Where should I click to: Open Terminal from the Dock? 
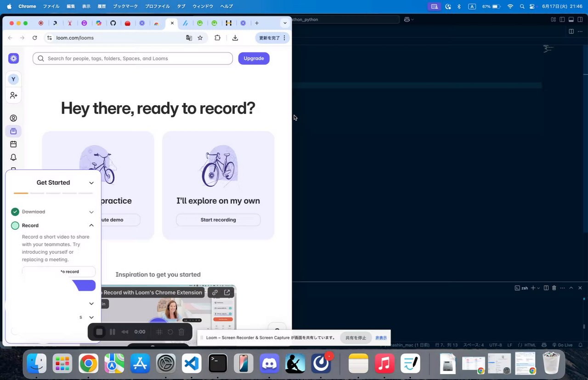(x=218, y=364)
